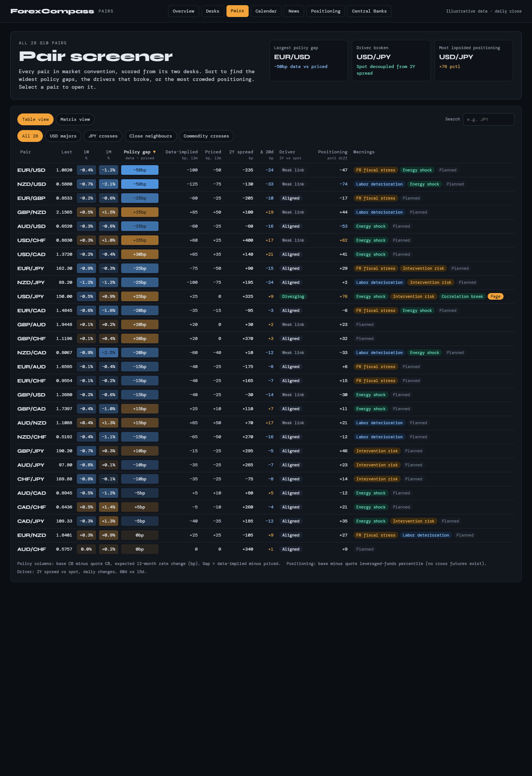Filter by Commodity crosses
Screen dimensions: 532x776
coord(206,136)
